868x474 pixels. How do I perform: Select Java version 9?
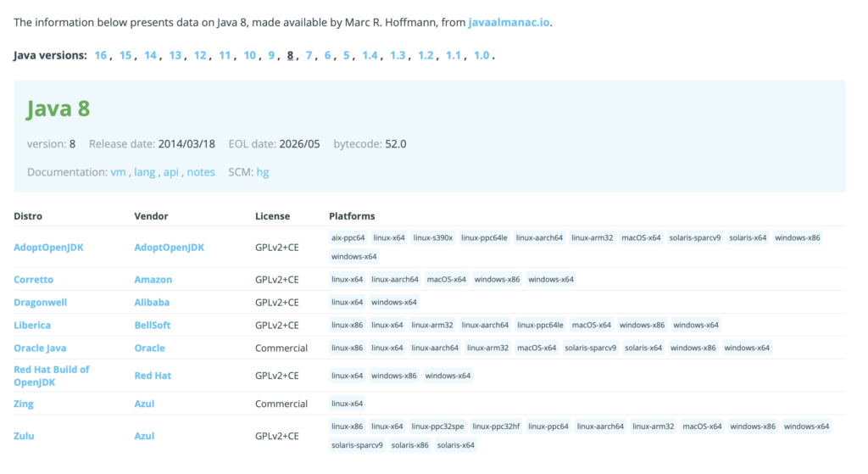tap(271, 55)
